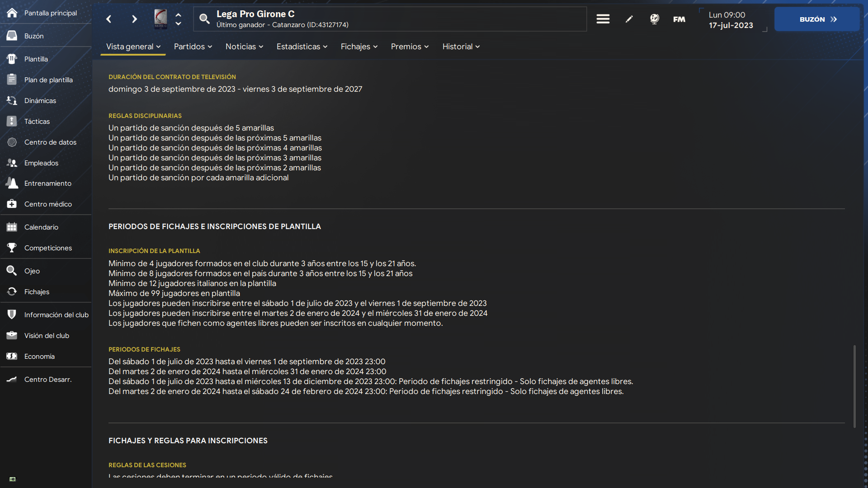This screenshot has width=868, height=488.
Task: Open Dinámicas icon
Action: point(12,100)
